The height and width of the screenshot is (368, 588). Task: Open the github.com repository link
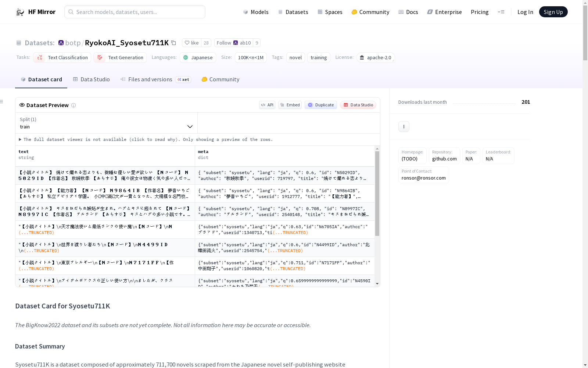pos(444,156)
